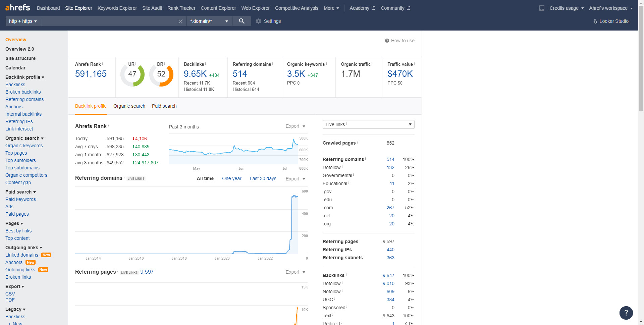Open the Live links dropdown
Image resolution: width=644 pixels, height=325 pixels.
[368, 124]
